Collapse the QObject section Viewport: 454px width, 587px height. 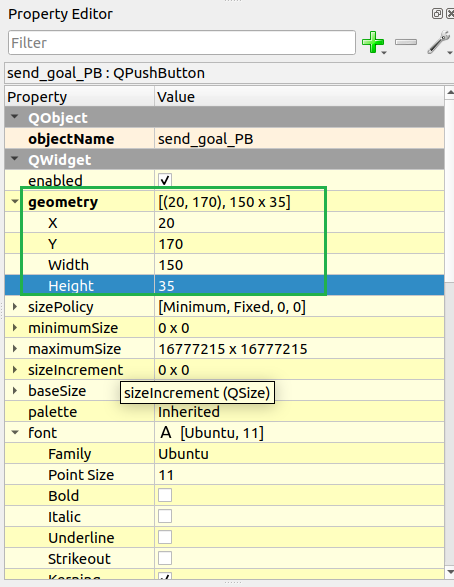[x=15, y=117]
